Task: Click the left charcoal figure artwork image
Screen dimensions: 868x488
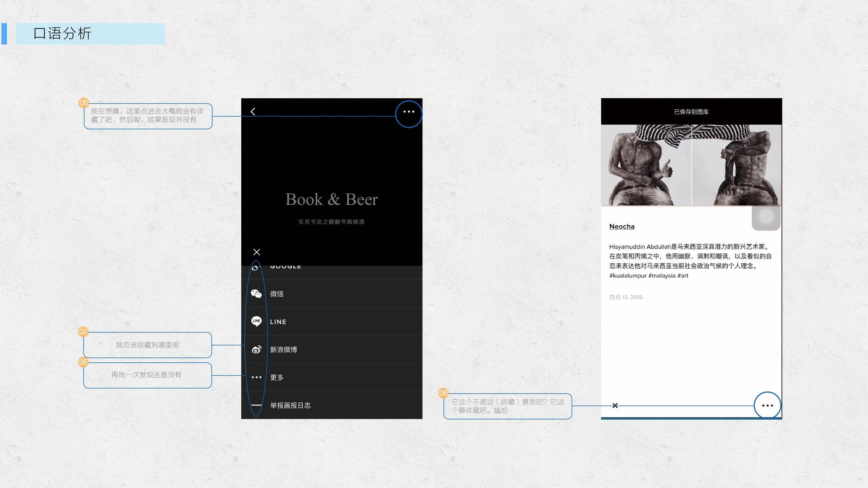Action: tap(646, 166)
